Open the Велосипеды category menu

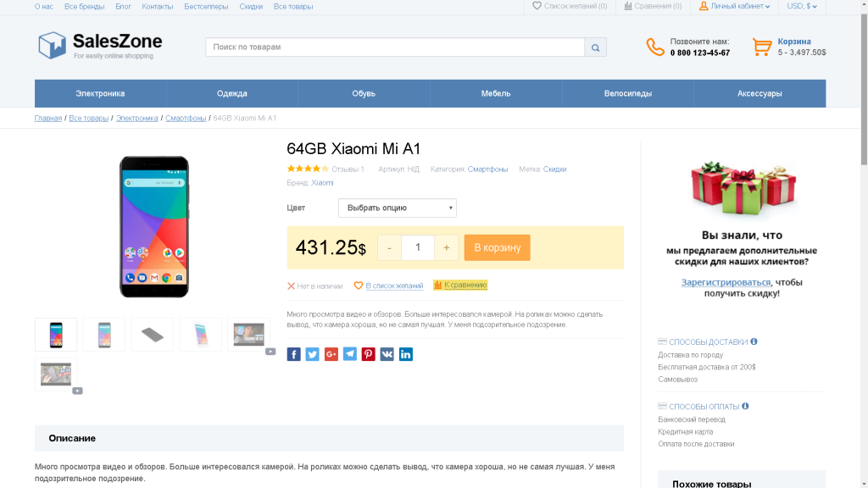[628, 93]
